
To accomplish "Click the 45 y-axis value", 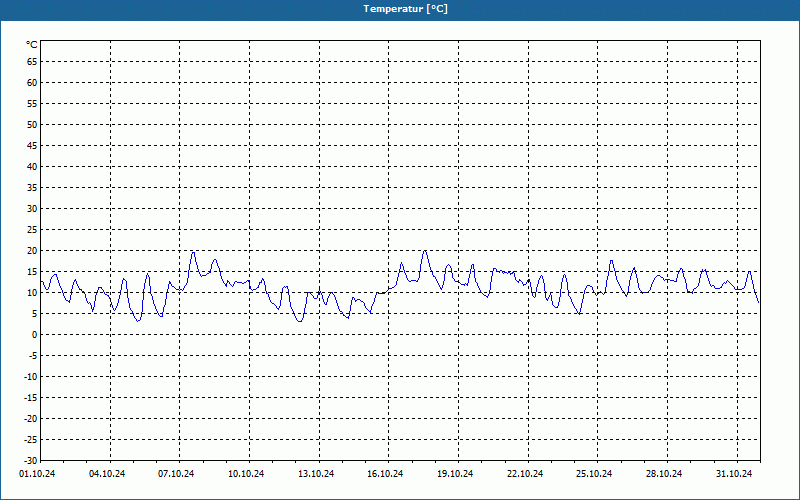I will point(32,145).
